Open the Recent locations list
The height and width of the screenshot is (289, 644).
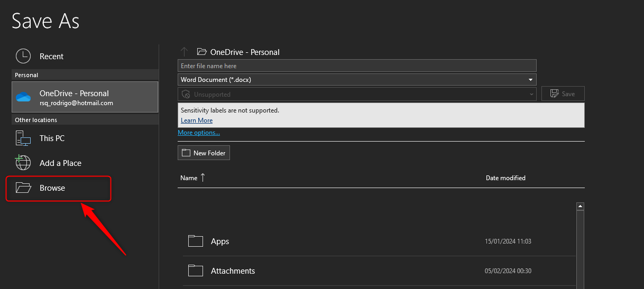tap(85, 57)
